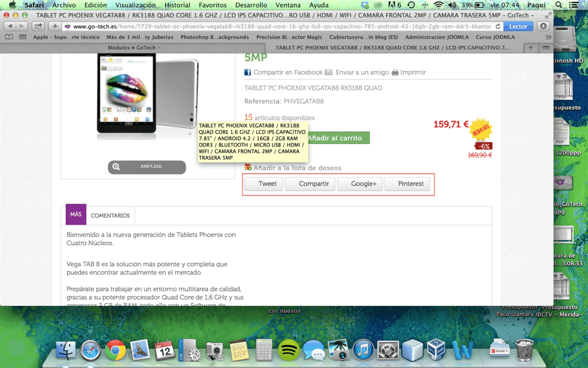Click the Añadir al carrito button
588x368 pixels.
[335, 137]
